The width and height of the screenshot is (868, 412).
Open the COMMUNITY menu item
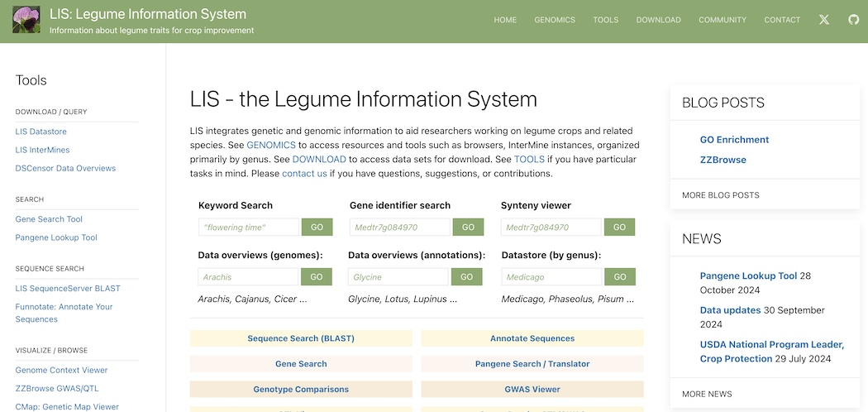coord(723,20)
